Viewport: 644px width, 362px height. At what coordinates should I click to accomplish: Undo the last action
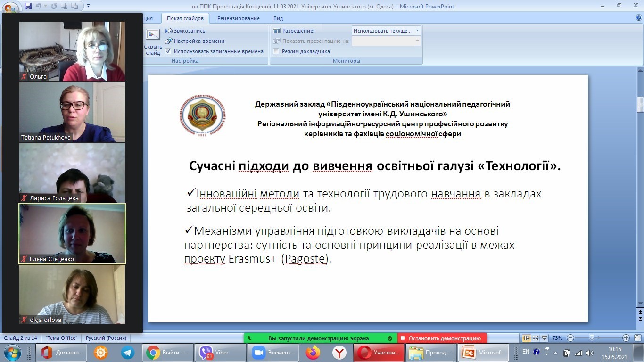coord(40,7)
